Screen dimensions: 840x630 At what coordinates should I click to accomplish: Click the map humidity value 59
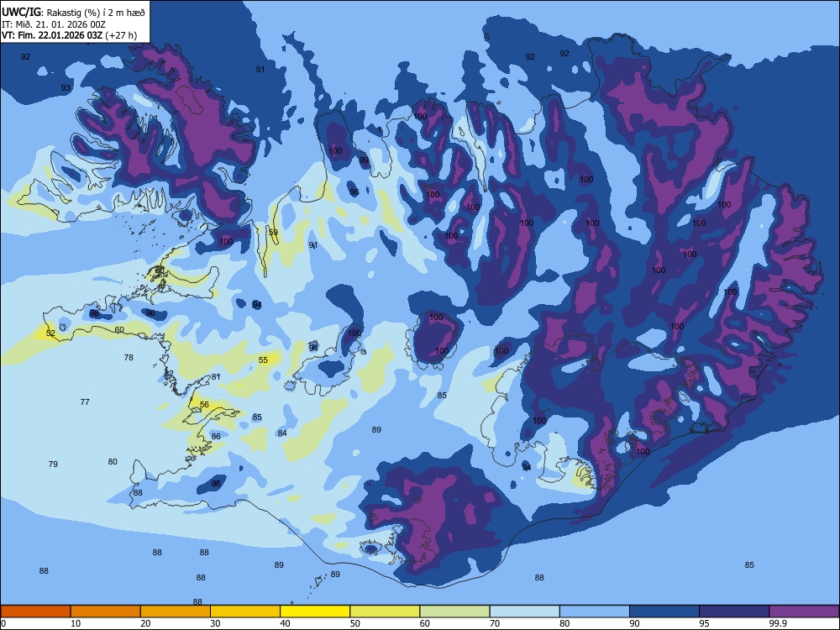(x=273, y=232)
